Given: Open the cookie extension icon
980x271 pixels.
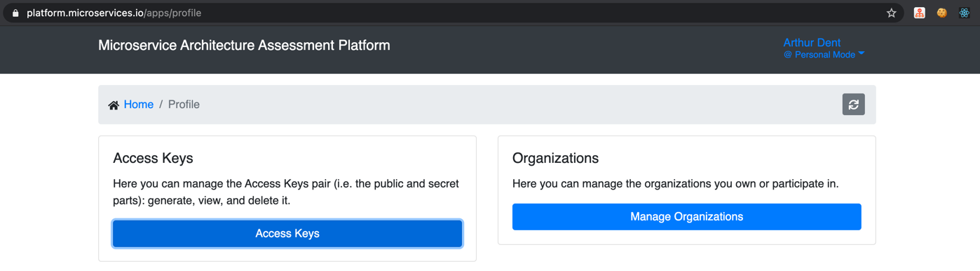Looking at the screenshot, I should [x=942, y=13].
